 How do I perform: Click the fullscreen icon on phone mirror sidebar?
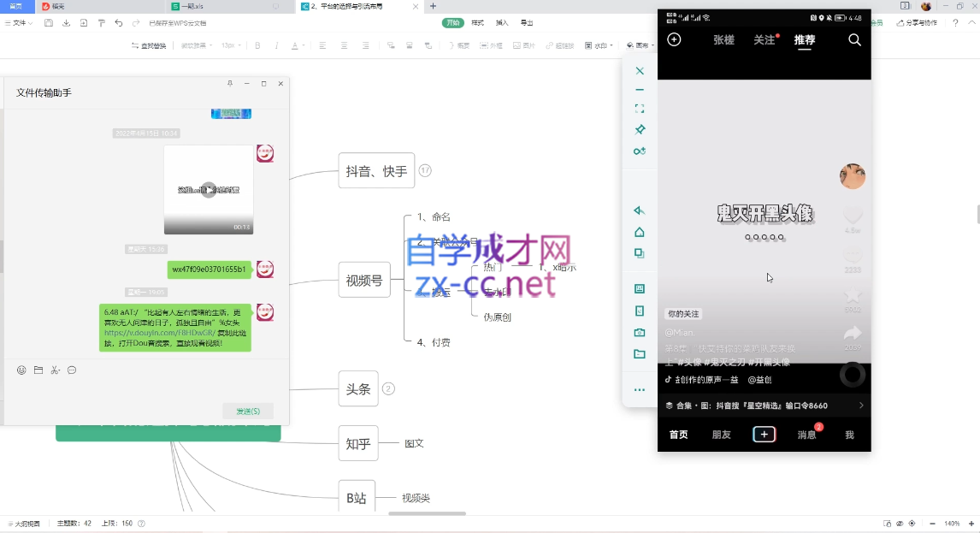coord(640,109)
